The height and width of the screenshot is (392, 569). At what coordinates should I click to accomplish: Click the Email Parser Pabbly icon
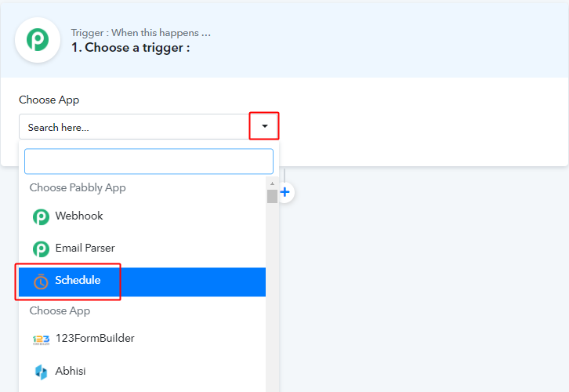41,249
